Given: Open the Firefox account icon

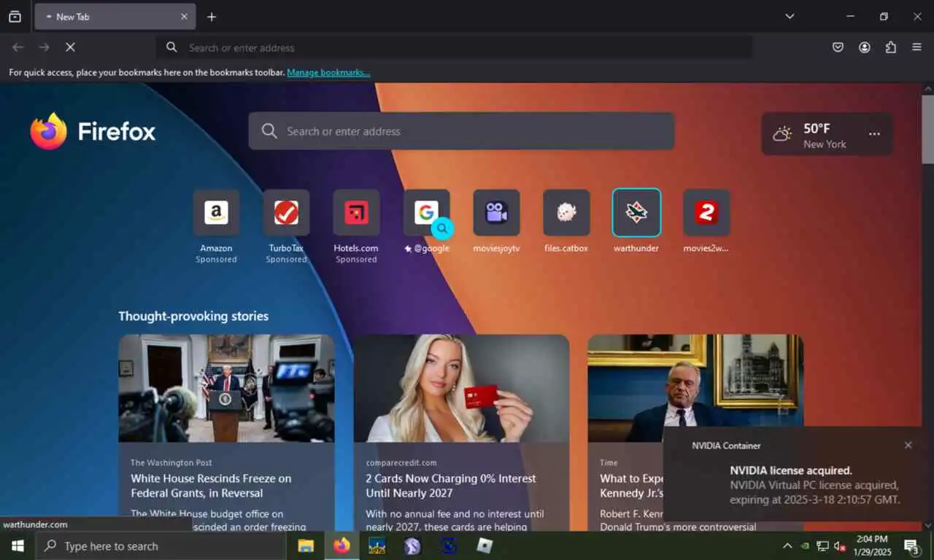Looking at the screenshot, I should (865, 47).
